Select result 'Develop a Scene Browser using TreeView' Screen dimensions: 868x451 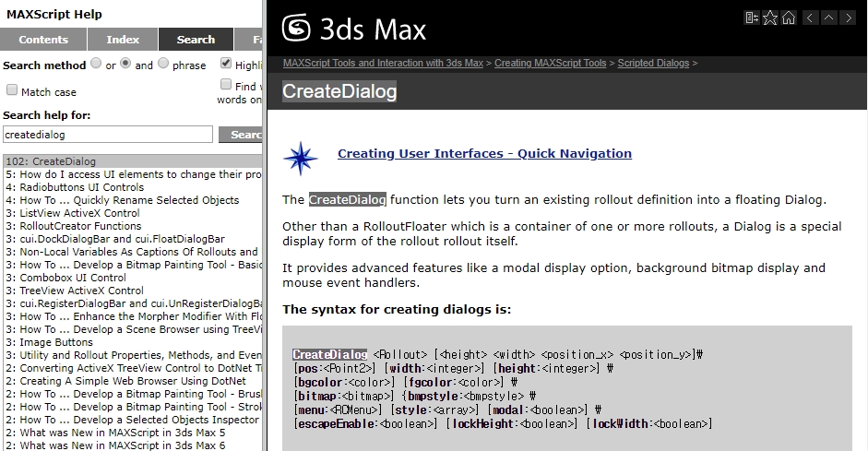coord(133,329)
